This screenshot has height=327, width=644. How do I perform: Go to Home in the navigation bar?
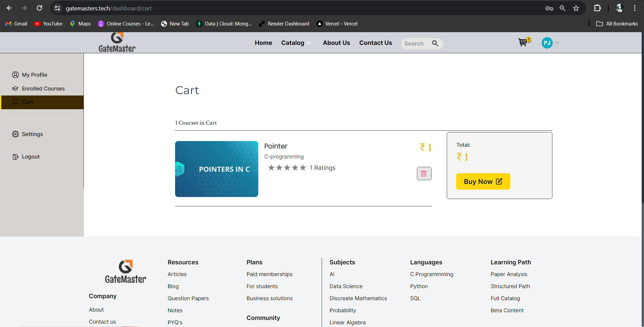(263, 43)
